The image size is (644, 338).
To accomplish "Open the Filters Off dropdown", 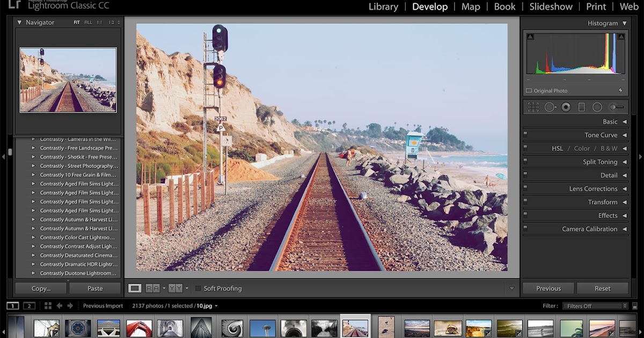I will [595, 306].
